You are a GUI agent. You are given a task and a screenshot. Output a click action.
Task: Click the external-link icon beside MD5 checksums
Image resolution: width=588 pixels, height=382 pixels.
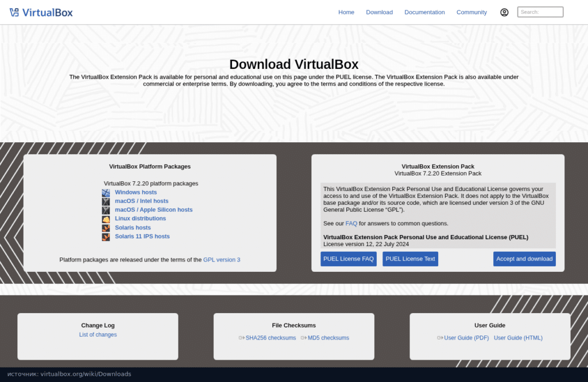(304, 338)
